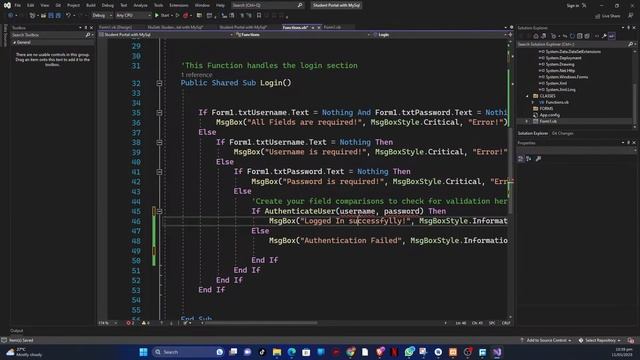Image resolution: width=640 pixels, height=360 pixels.
Task: Click the Save icon in the toolbar
Action: click(x=51, y=16)
